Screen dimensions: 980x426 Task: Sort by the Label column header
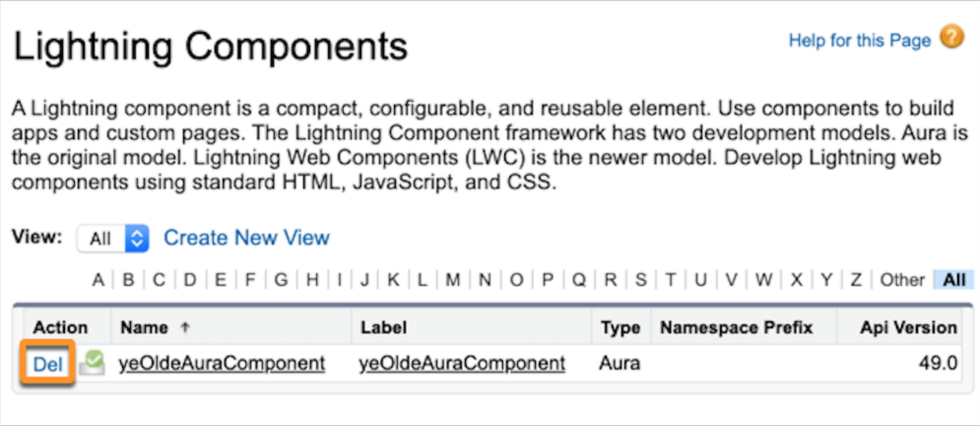click(x=384, y=327)
